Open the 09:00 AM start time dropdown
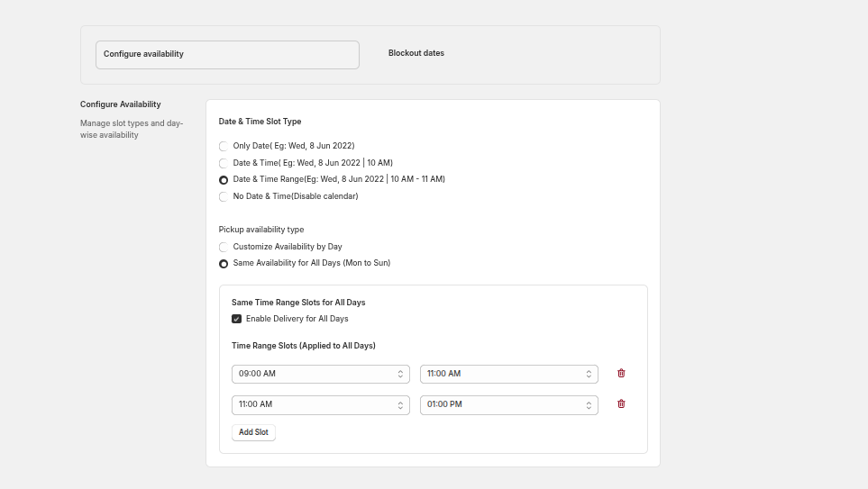The width and height of the screenshot is (868, 489). (321, 374)
